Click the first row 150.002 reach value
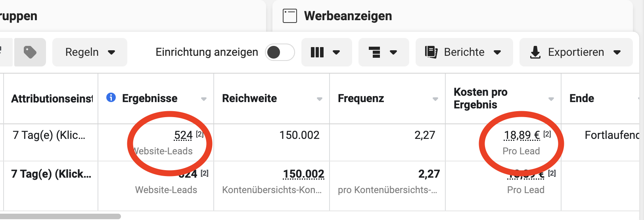 (x=299, y=135)
